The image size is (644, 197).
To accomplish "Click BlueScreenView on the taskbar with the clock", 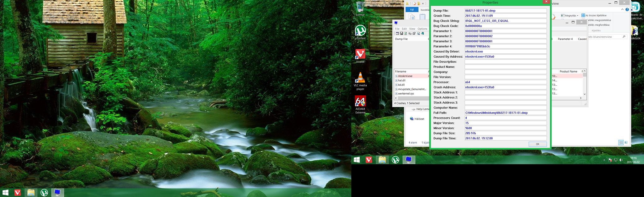I will coord(409,160).
